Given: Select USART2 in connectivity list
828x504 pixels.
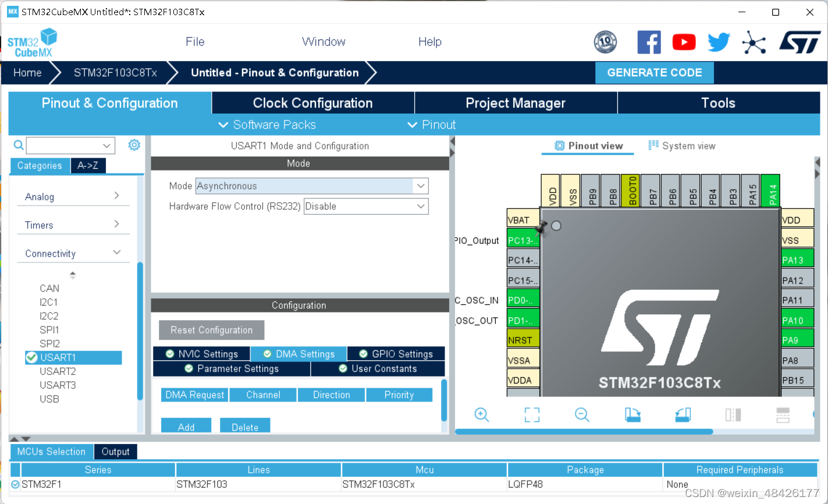Looking at the screenshot, I should [x=58, y=371].
